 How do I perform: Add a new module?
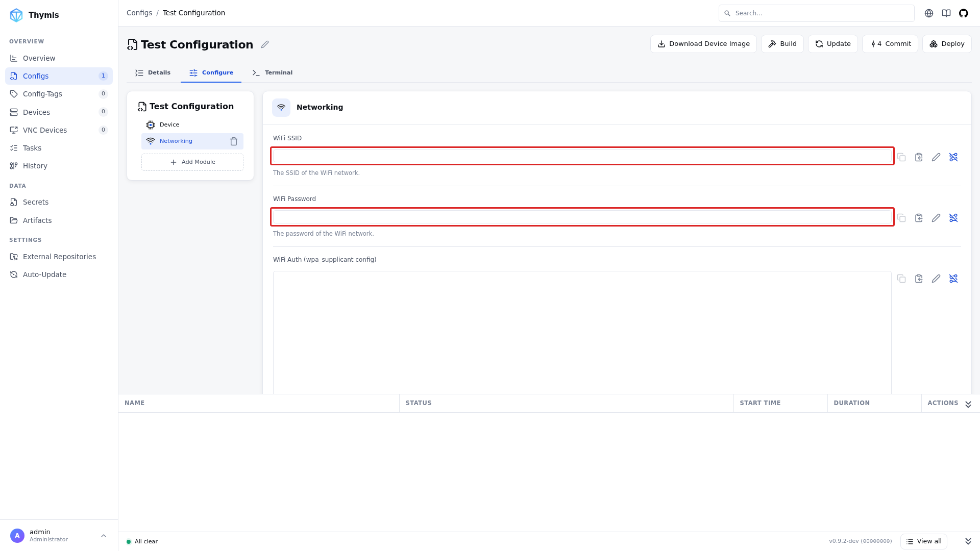pyautogui.click(x=192, y=162)
